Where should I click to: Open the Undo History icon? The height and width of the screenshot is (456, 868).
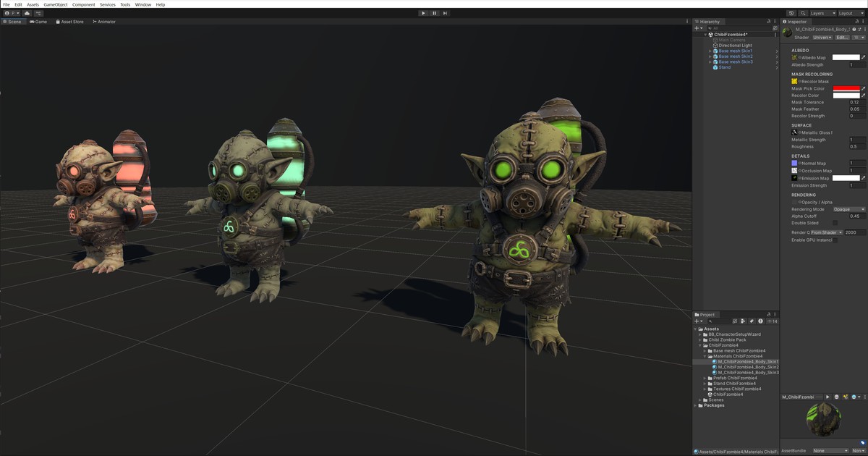coord(791,13)
